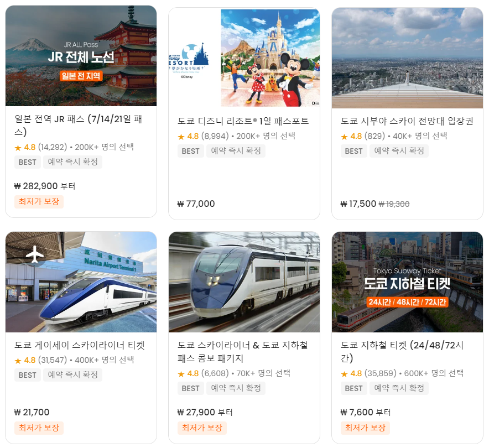Click the star rating icon on JR 패스 card
This screenshot has height=448, width=489.
[x=18, y=148]
